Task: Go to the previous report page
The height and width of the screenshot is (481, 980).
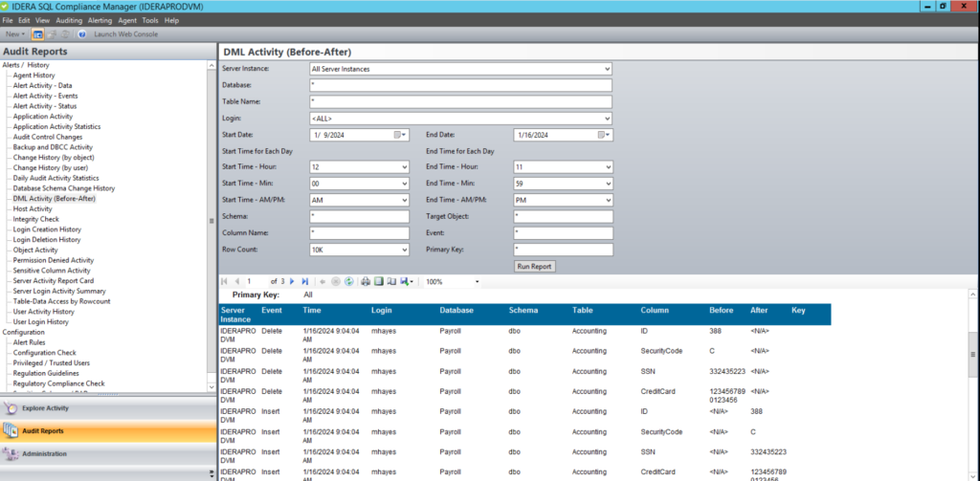Action: (x=237, y=282)
